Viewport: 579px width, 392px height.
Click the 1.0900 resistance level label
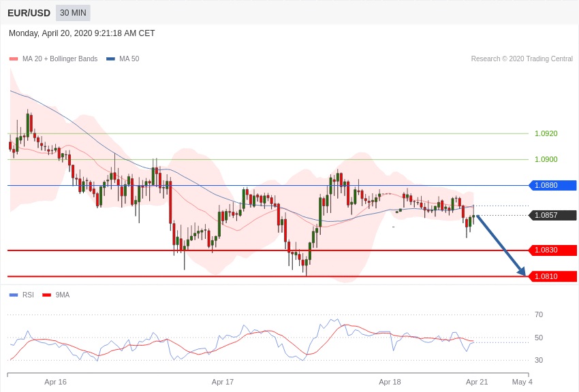point(546,159)
